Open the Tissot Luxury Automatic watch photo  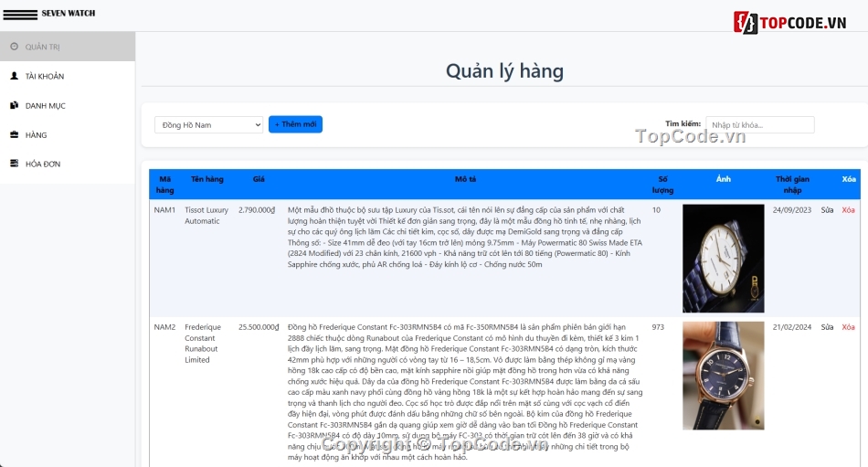[723, 259]
